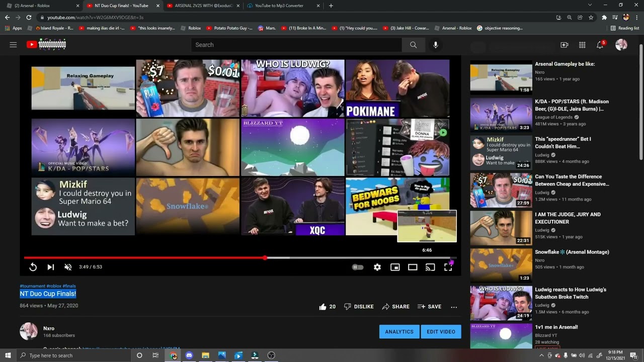Switch to ARSENAL 2V2S browser tab
The height and width of the screenshot is (362, 644).
click(202, 6)
